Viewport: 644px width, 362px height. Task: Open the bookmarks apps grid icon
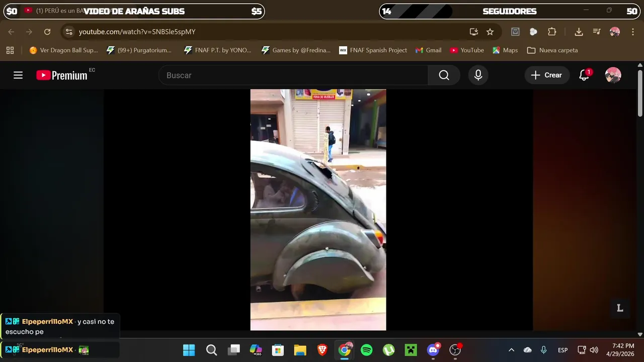(x=10, y=50)
